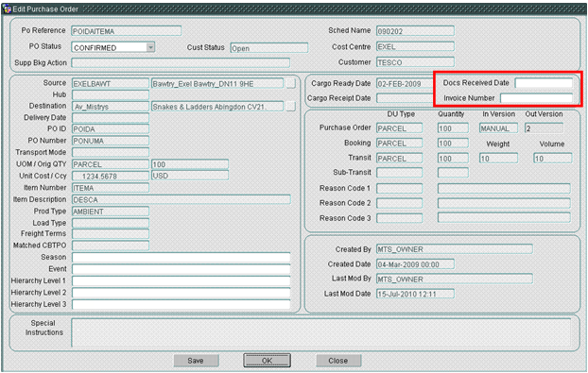Click the Booking DU Type field
588x373 pixels.
pos(399,143)
